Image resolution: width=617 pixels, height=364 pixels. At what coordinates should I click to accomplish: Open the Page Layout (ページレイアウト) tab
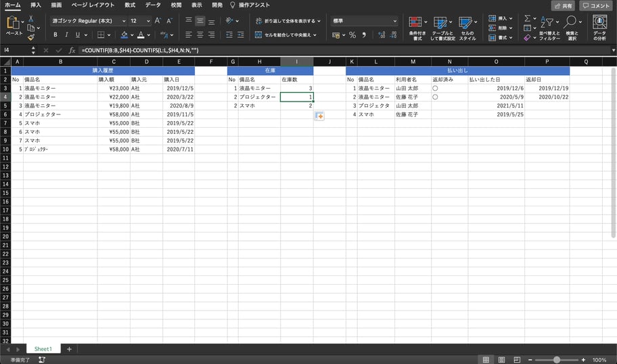coord(93,5)
